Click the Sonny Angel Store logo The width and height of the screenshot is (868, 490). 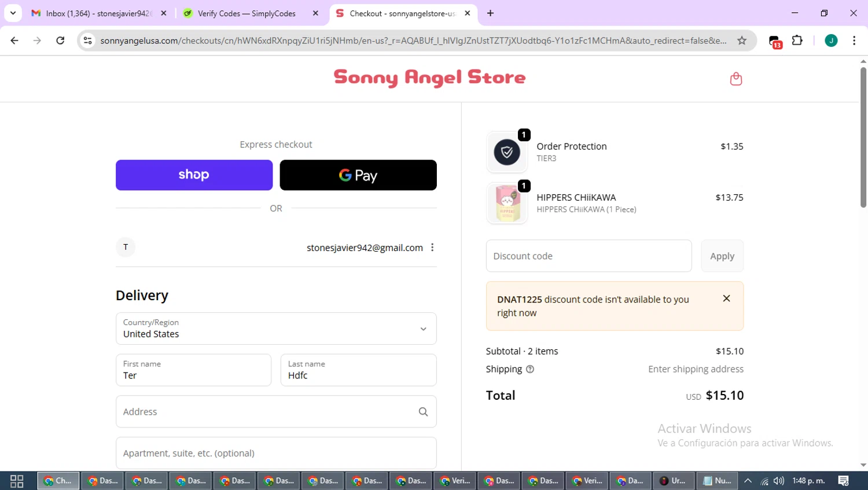click(429, 78)
